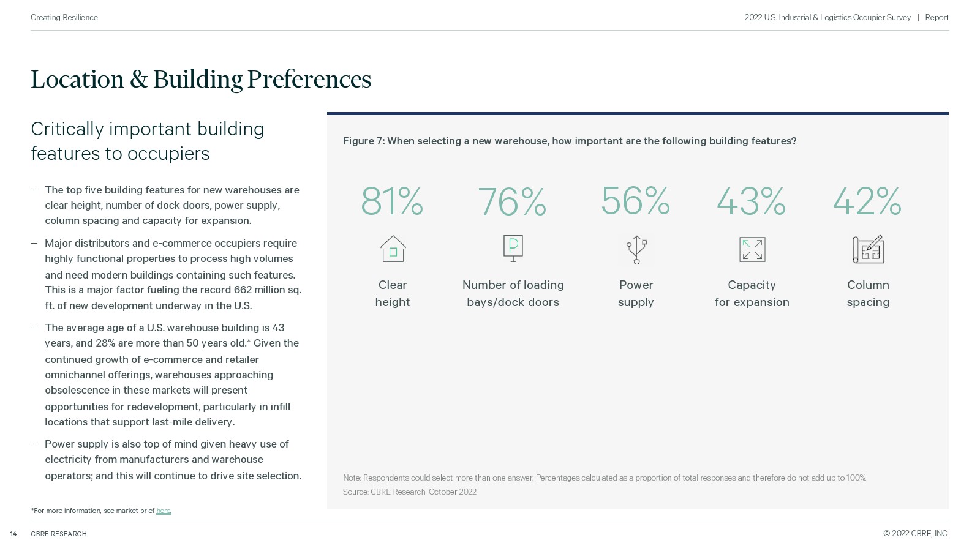Click the Column spacing blueprint icon
The height and width of the screenshot is (551, 980).
[x=868, y=249]
